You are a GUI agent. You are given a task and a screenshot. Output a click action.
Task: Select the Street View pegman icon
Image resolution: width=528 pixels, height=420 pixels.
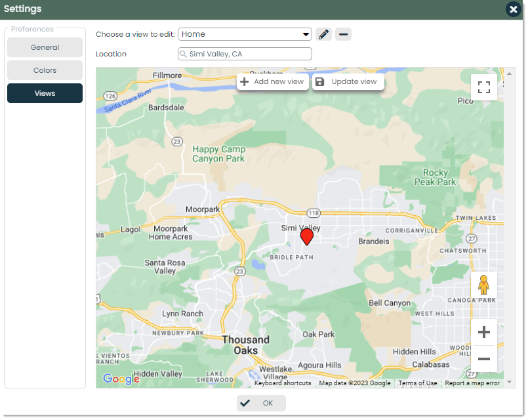(x=483, y=285)
